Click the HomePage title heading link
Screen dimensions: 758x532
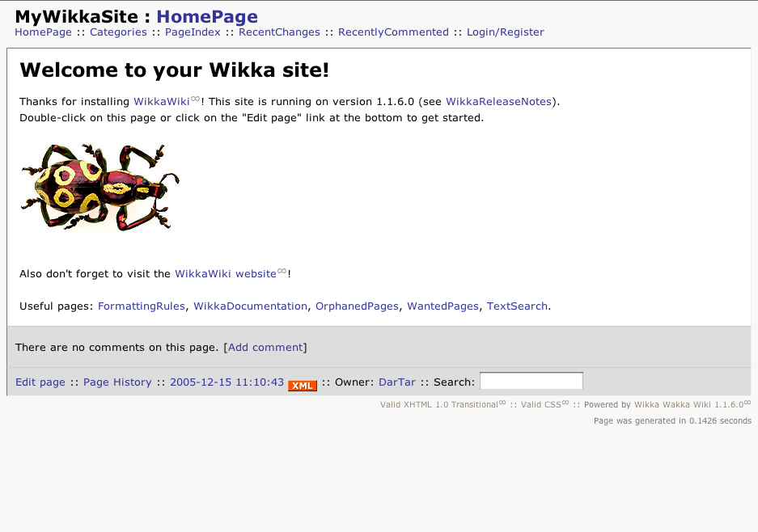[x=207, y=16]
